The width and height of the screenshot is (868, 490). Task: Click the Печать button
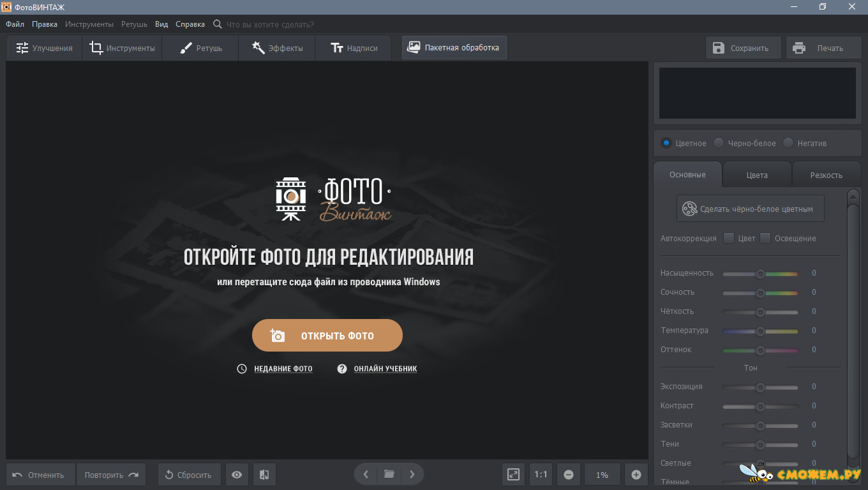[824, 48]
